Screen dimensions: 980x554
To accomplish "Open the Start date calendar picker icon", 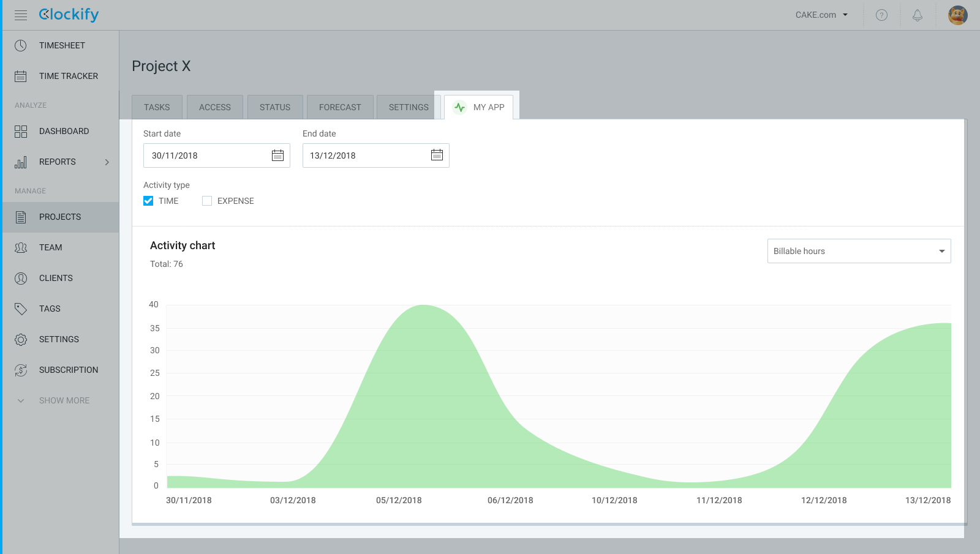I will coord(277,155).
